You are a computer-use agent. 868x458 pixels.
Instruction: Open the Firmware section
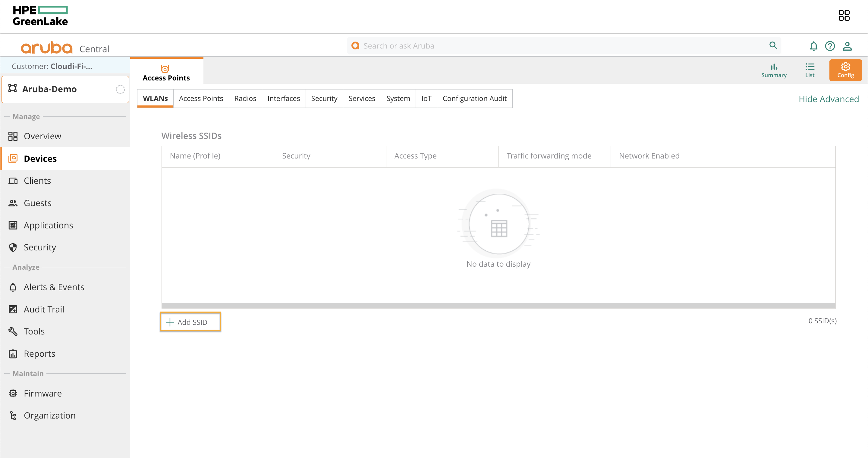pyautogui.click(x=42, y=393)
